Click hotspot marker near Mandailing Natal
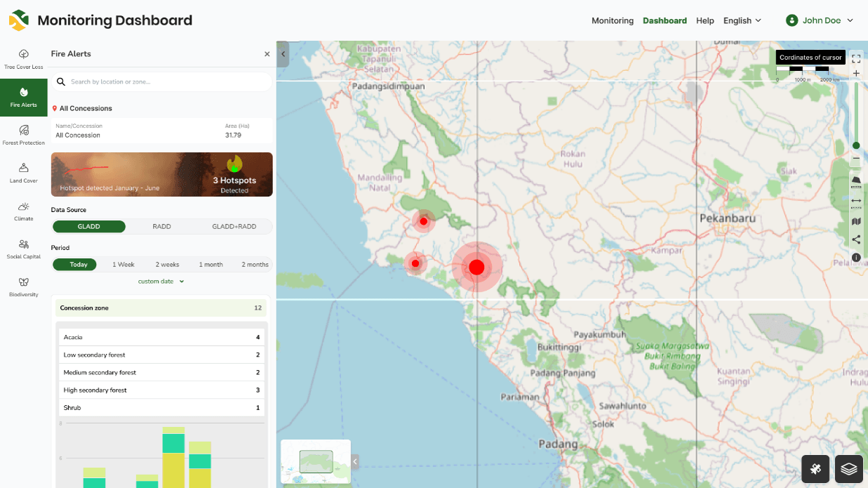The height and width of the screenshot is (488, 868). pyautogui.click(x=423, y=221)
